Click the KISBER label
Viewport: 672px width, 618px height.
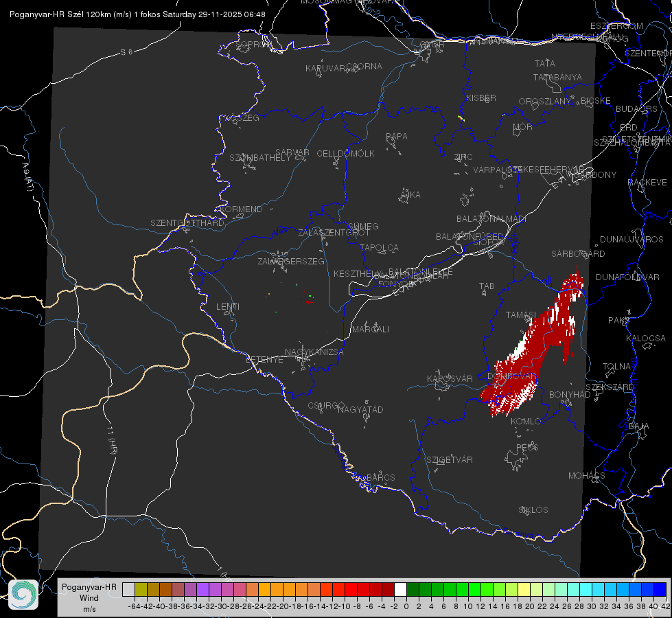coord(481,98)
